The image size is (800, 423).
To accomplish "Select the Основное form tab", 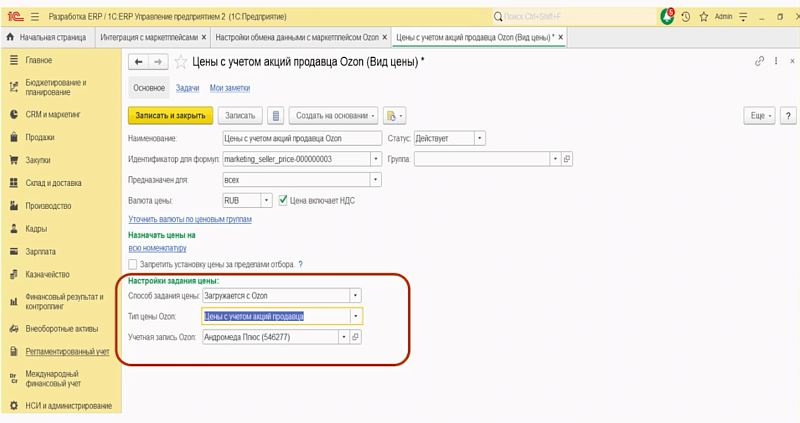I will [x=149, y=88].
